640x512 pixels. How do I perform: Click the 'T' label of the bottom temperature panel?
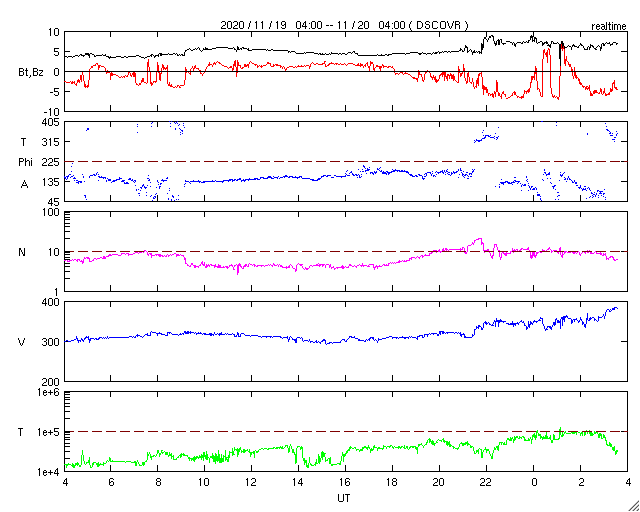click(22, 432)
